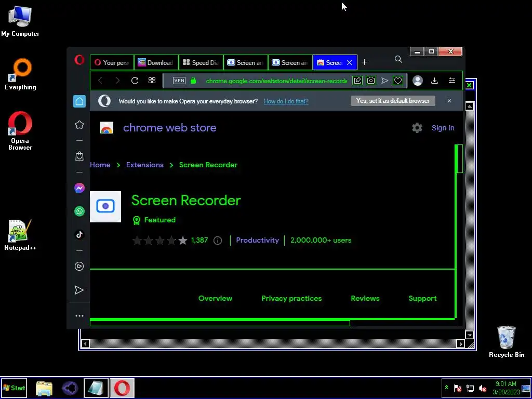Click 'Yes, set it as default browser'

pyautogui.click(x=393, y=101)
